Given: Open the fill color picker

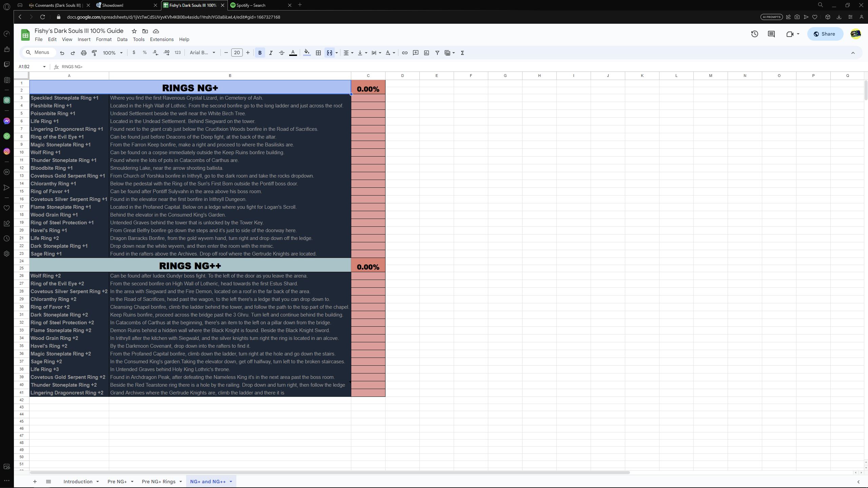Looking at the screenshot, I should [307, 53].
